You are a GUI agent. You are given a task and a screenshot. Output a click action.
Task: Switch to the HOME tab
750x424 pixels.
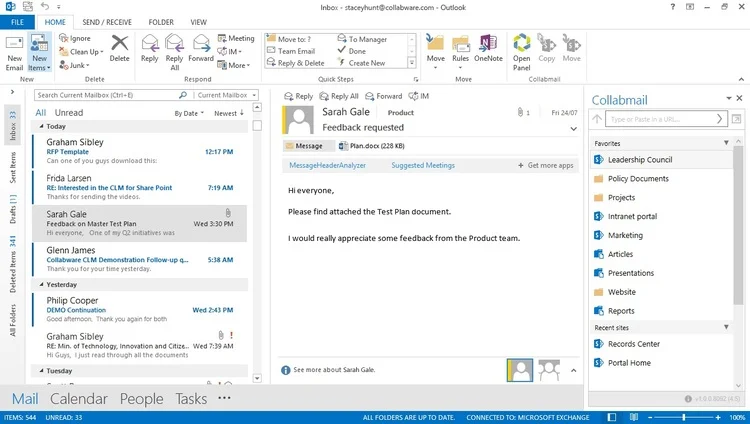pyautogui.click(x=55, y=22)
